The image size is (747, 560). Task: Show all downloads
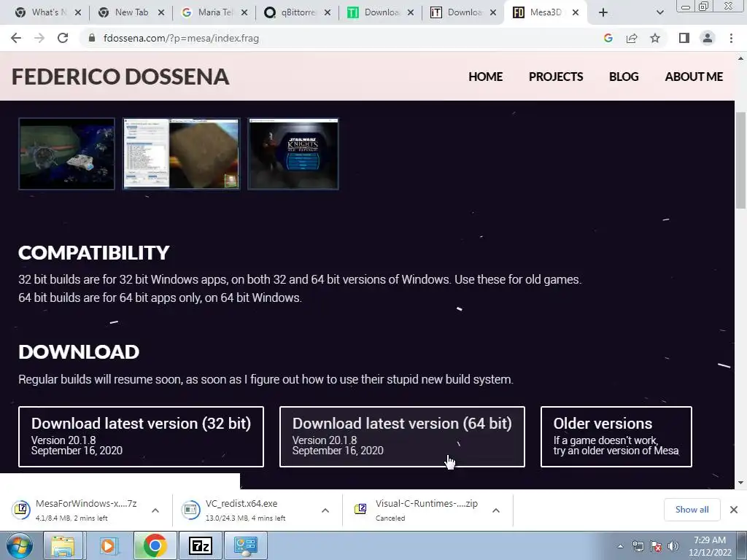692,510
